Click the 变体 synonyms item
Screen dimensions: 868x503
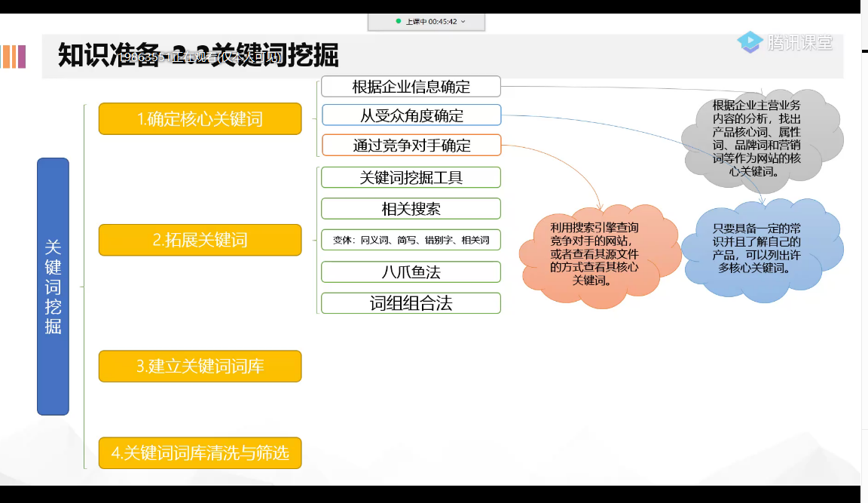411,240
